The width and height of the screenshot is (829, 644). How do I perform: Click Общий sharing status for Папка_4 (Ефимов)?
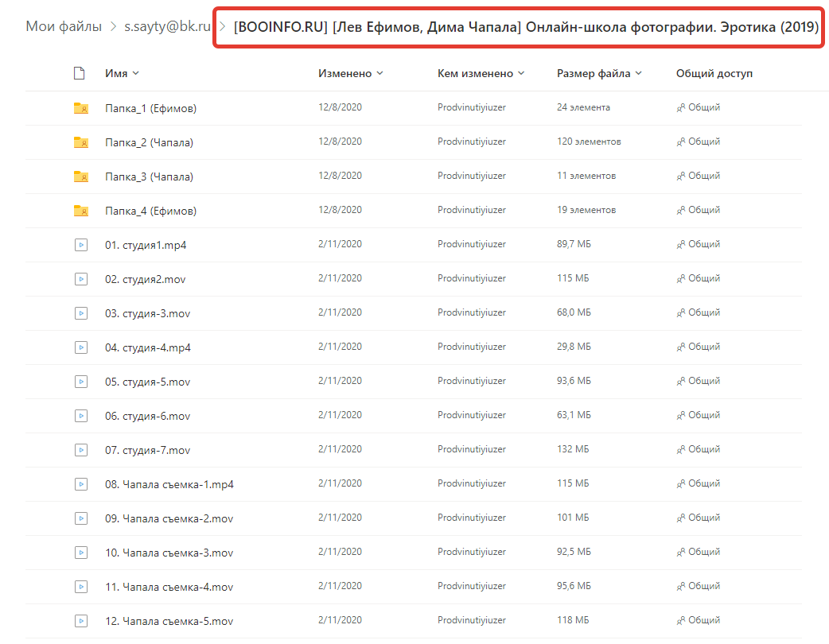coord(704,210)
